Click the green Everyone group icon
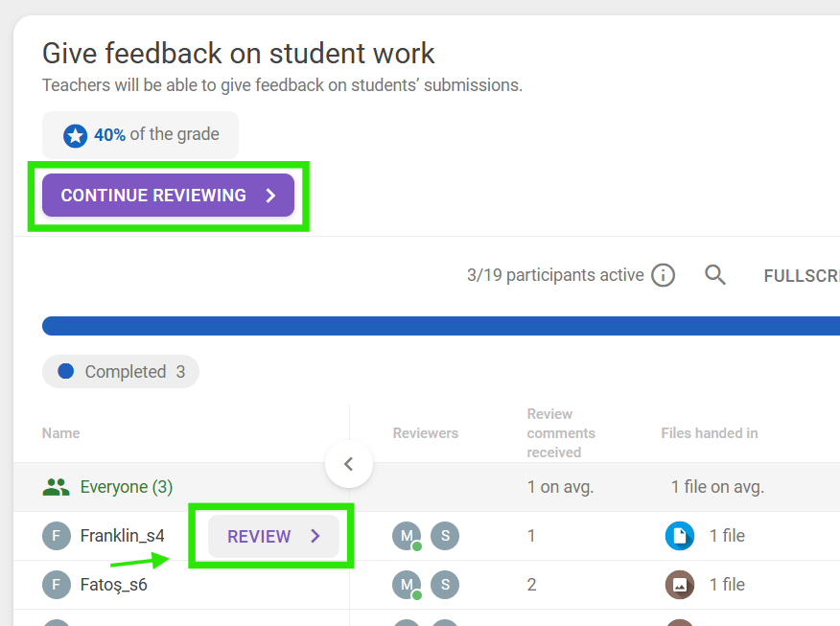The image size is (840, 626). pyautogui.click(x=57, y=487)
